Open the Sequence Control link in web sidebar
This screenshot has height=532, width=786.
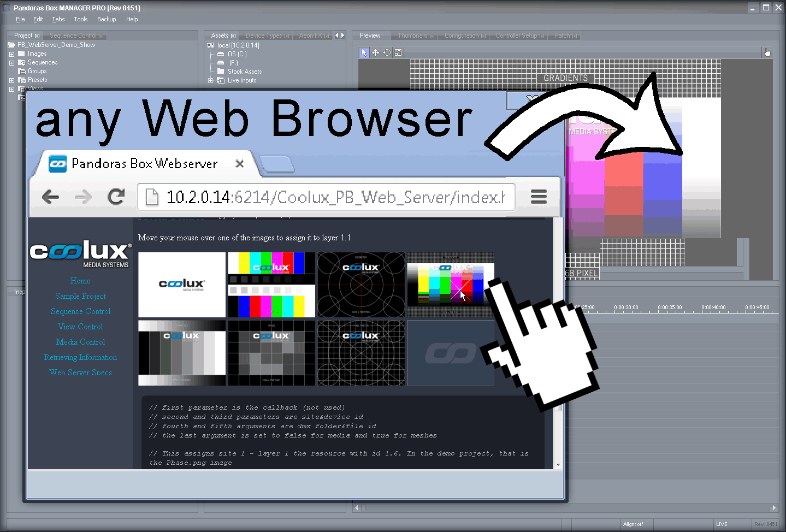80,311
